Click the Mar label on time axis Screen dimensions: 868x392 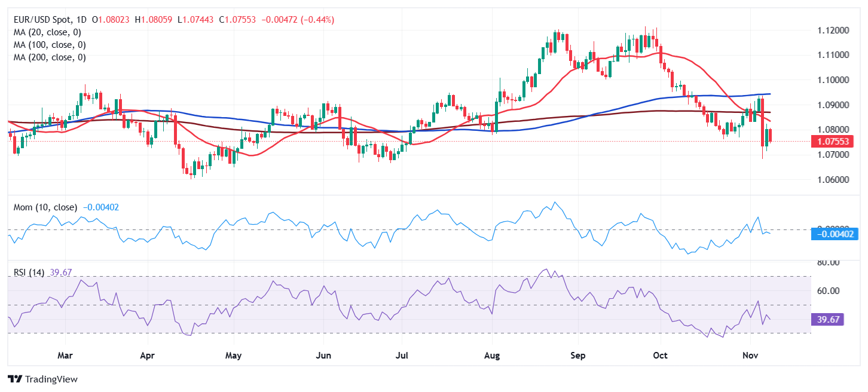click(x=65, y=356)
